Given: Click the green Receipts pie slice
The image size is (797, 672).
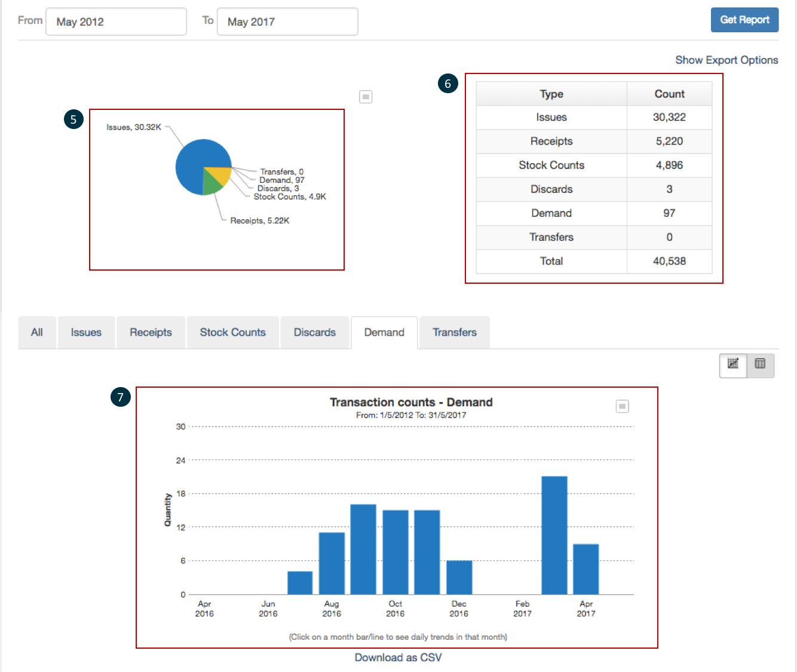Looking at the screenshot, I should tap(211, 184).
